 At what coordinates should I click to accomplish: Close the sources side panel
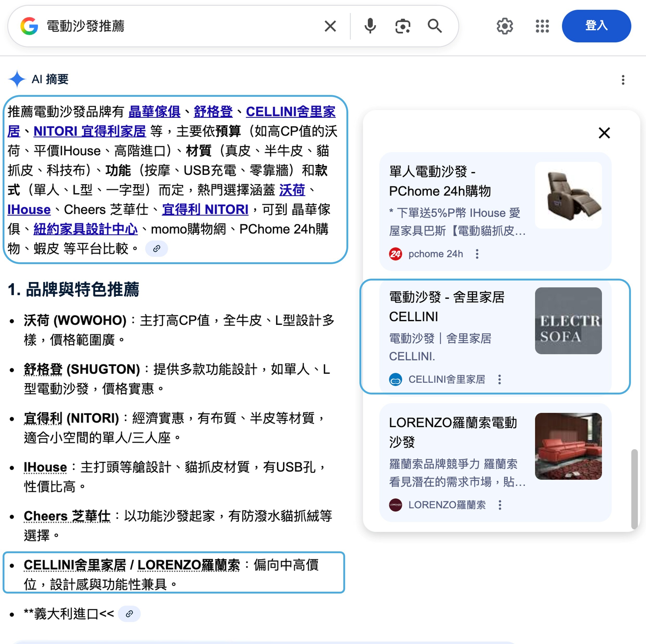[604, 133]
